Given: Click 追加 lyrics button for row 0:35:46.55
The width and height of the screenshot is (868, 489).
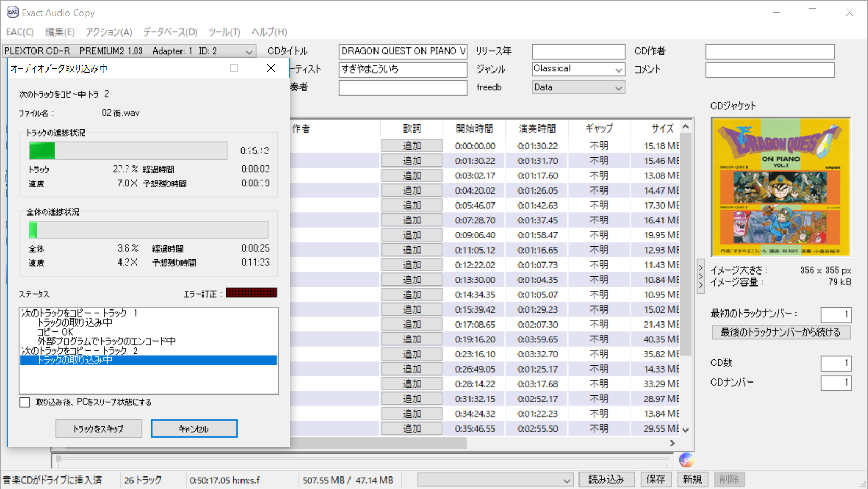Looking at the screenshot, I should 412,428.
